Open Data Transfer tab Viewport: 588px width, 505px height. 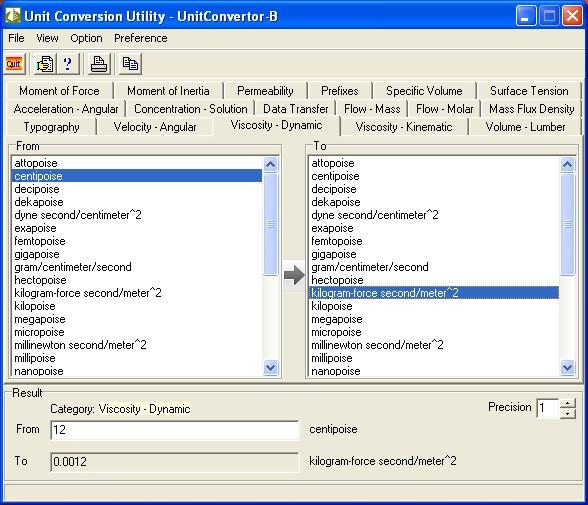tap(296, 109)
